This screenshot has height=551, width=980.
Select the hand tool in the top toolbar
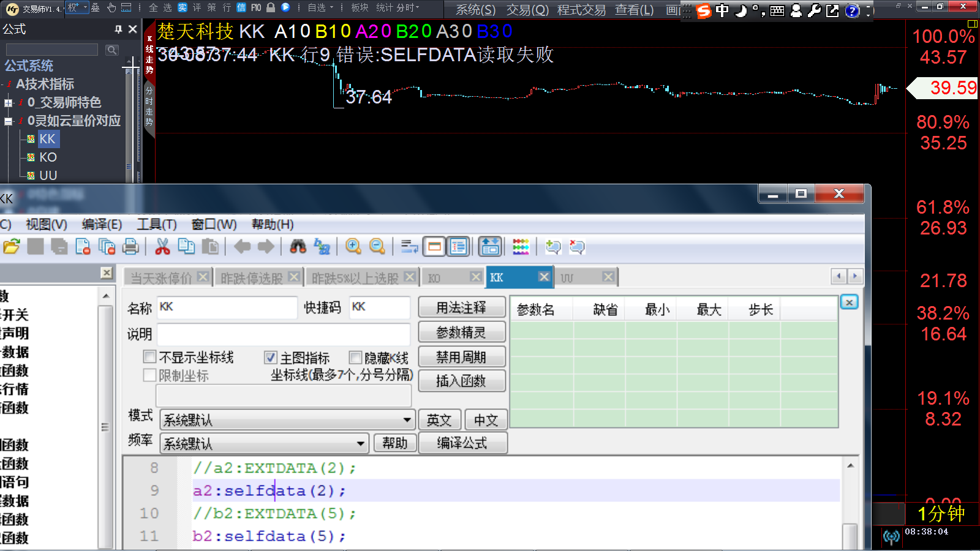pyautogui.click(x=111, y=9)
